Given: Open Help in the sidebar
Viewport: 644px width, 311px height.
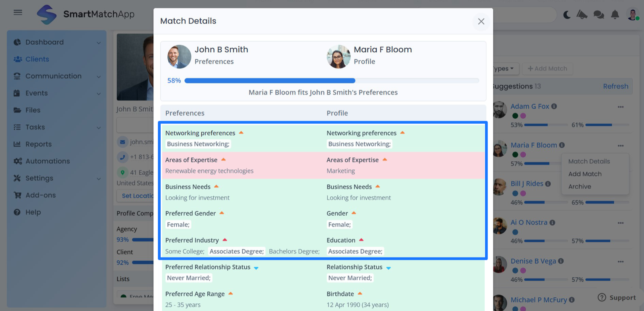Looking at the screenshot, I should [x=33, y=212].
